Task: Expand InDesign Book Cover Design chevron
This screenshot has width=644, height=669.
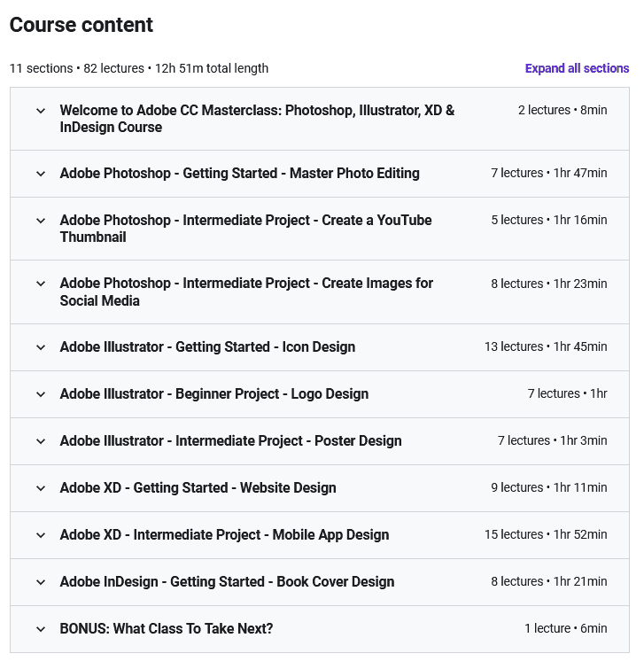Action: 41,582
